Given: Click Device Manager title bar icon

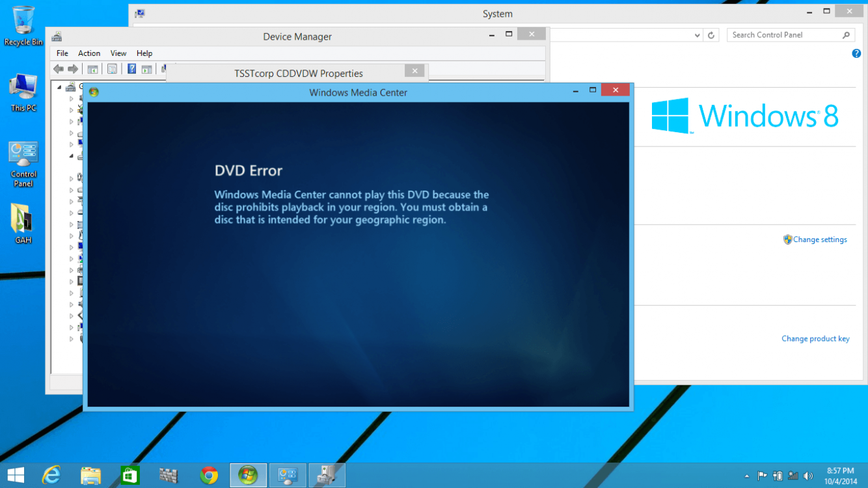Looking at the screenshot, I should [x=57, y=36].
